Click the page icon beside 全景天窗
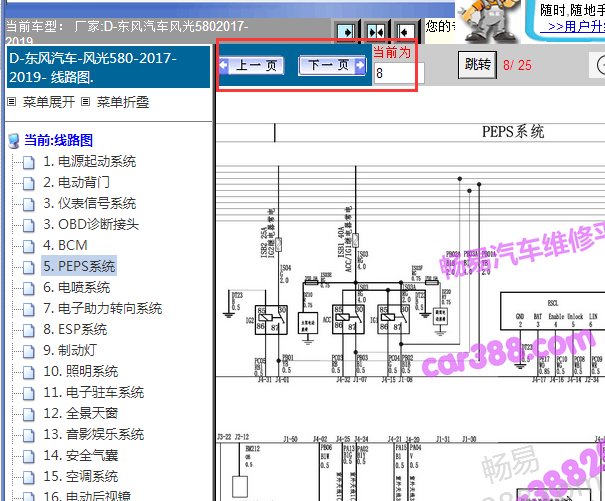Screen dimensions: 605x501 point(29,415)
